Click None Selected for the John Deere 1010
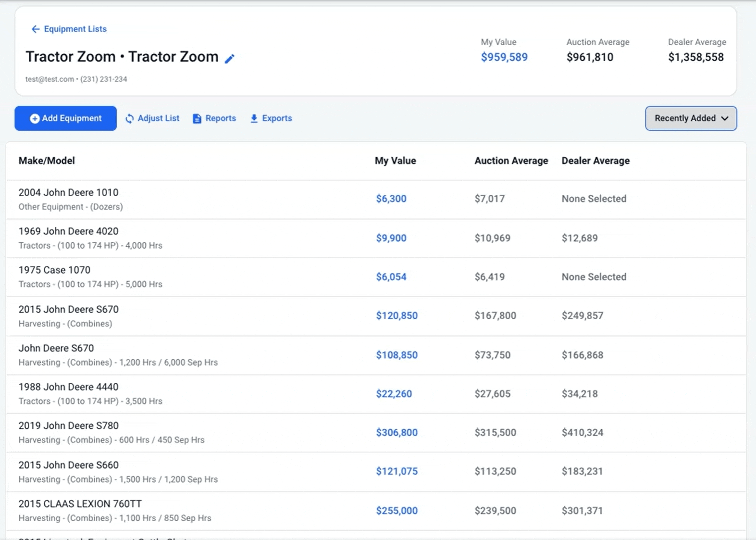This screenshot has width=756, height=540. click(x=594, y=199)
